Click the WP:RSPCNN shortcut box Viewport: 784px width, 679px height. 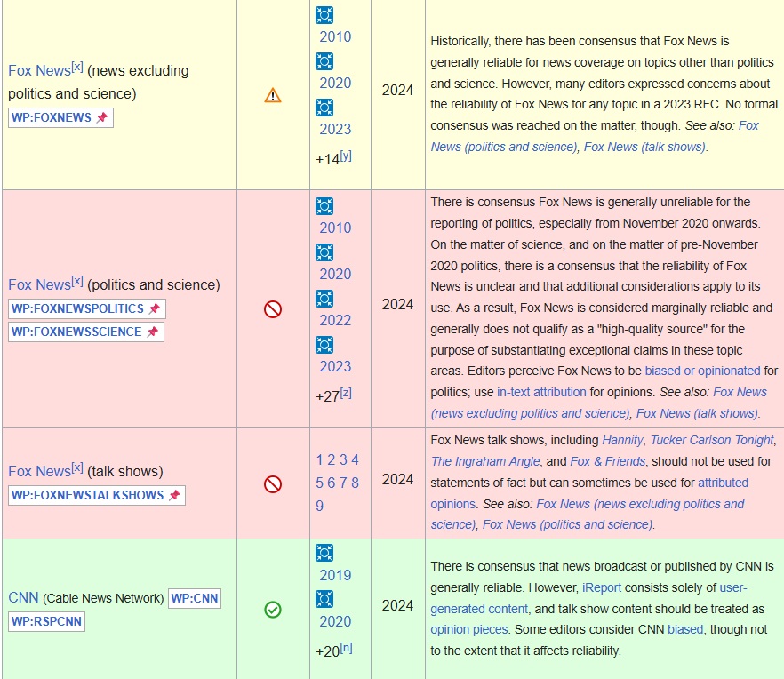point(46,621)
